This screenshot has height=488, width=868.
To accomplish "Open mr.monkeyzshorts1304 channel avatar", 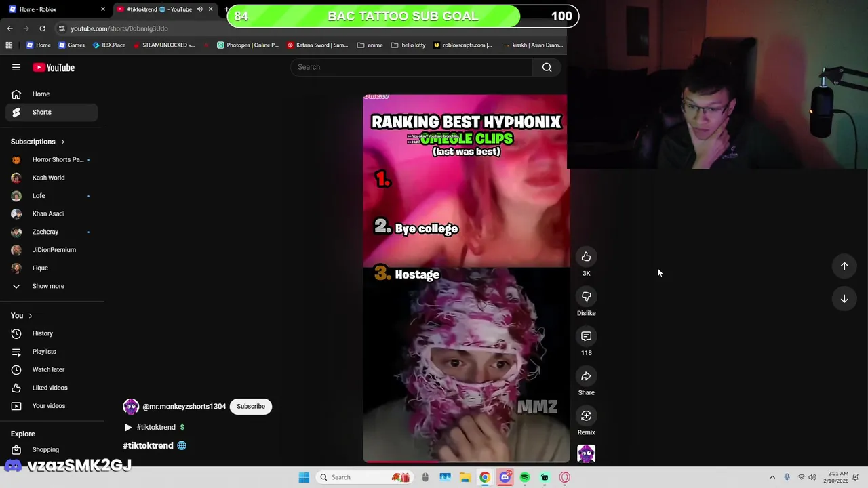I will pyautogui.click(x=131, y=406).
